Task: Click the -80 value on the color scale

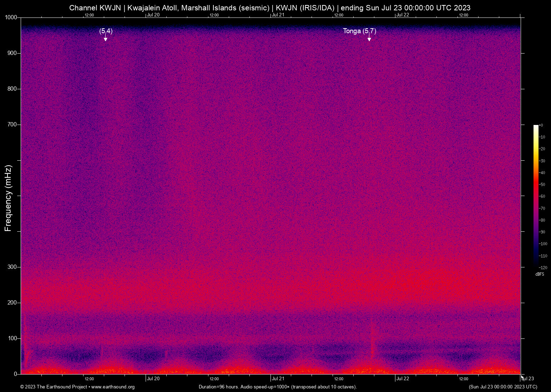Action: coord(542,220)
